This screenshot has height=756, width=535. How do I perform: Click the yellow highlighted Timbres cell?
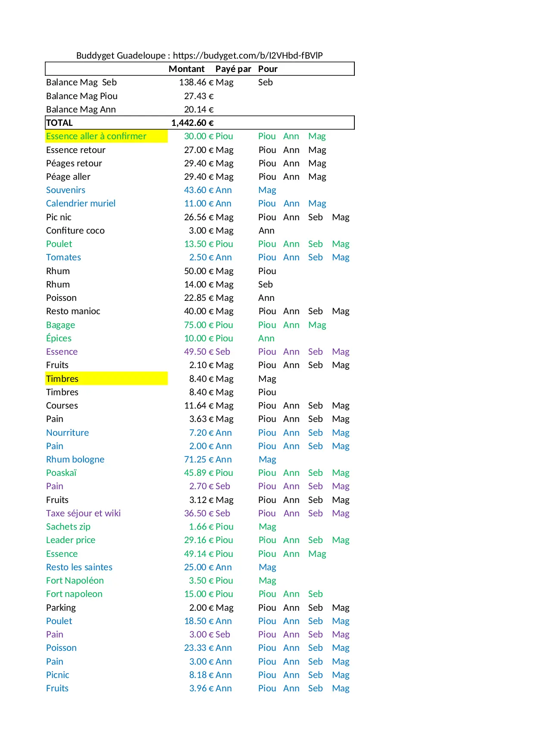pyautogui.click(x=63, y=379)
